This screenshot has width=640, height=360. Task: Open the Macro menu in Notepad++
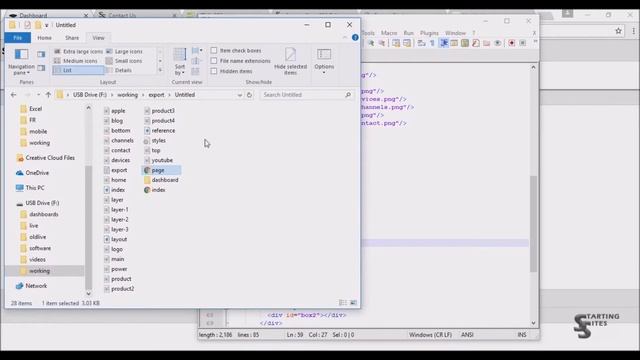(389, 33)
